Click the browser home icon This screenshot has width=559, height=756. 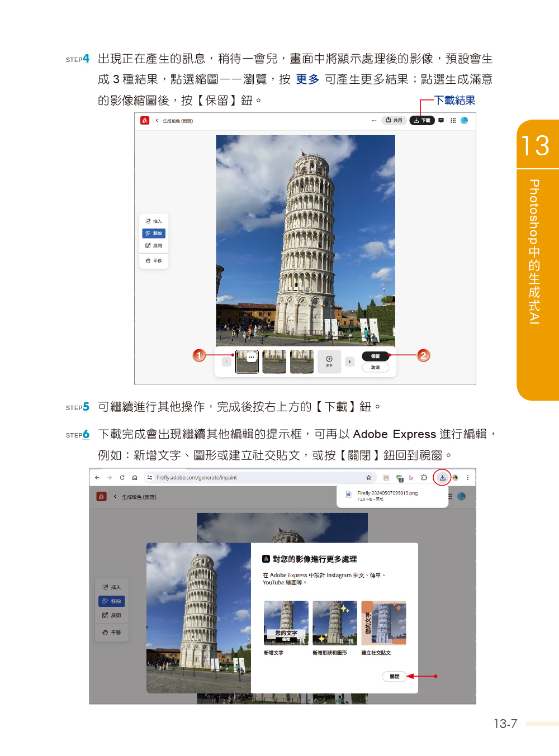[x=135, y=478]
